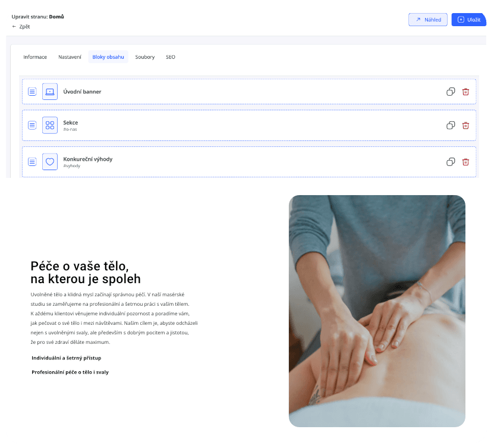
Task: Click the Náhled preview button
Action: coord(428,20)
